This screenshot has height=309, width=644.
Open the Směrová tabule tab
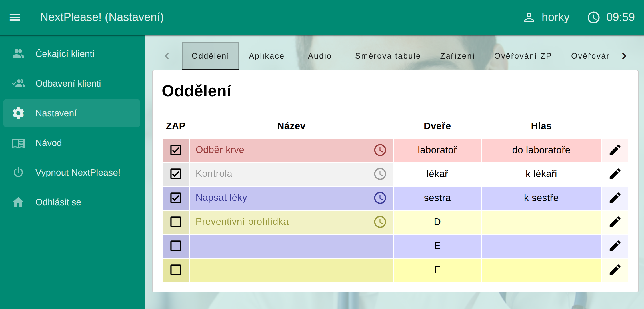[x=388, y=56]
